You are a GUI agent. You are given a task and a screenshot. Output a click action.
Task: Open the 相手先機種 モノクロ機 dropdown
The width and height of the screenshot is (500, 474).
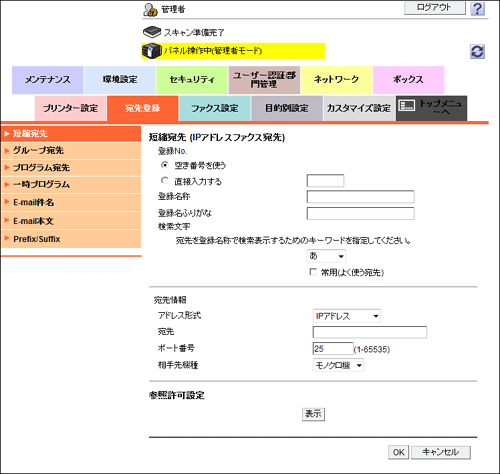pos(338,365)
